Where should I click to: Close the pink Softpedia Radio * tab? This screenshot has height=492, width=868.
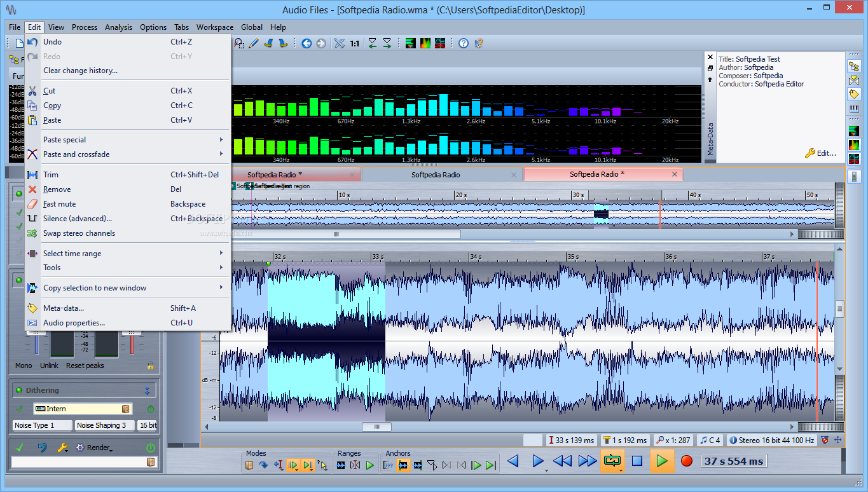(x=675, y=174)
